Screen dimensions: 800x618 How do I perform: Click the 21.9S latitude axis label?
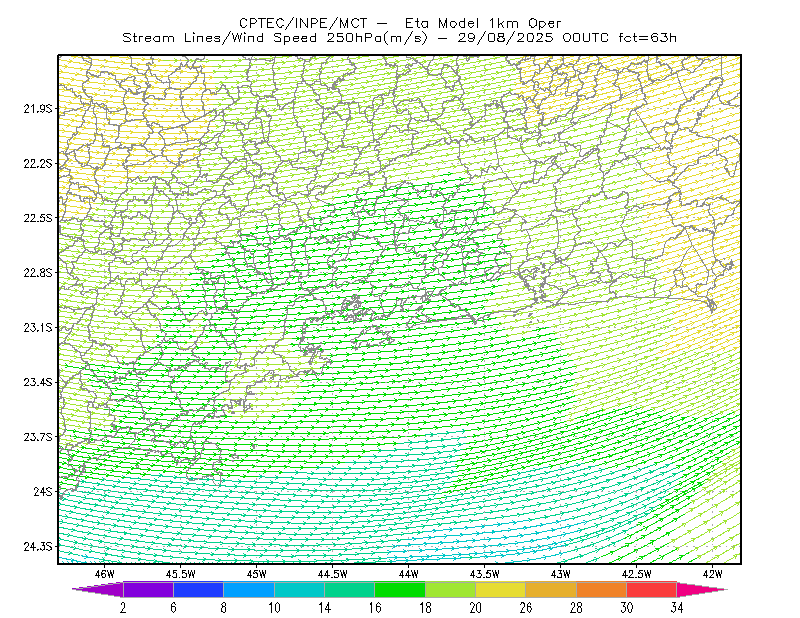click(x=38, y=108)
